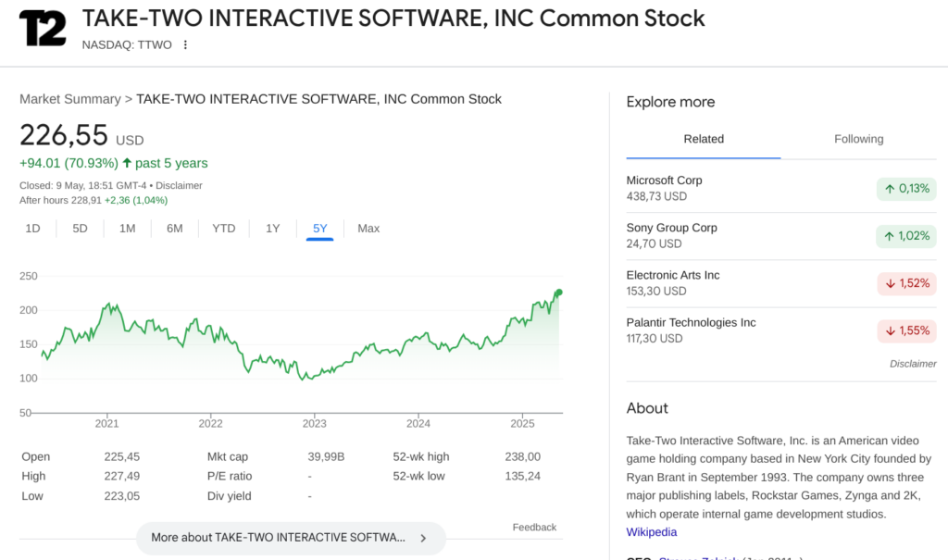Select the 5Y time range tab
The height and width of the screenshot is (560, 948).
point(319,229)
